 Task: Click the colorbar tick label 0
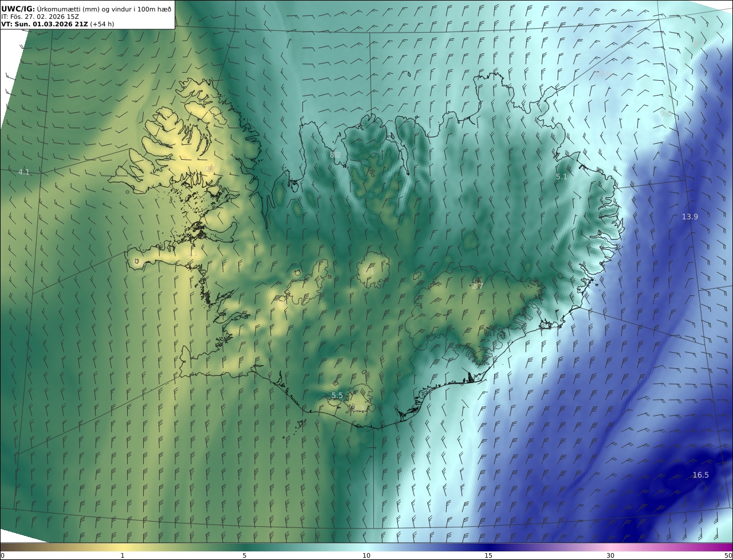click(2, 555)
